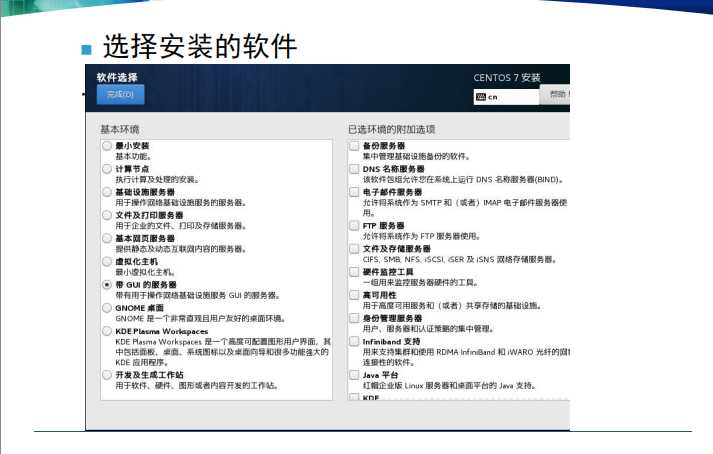Screen dimensions: 713x454
Task: Select the 开发及生成工作站 radio button
Action: click(x=107, y=375)
